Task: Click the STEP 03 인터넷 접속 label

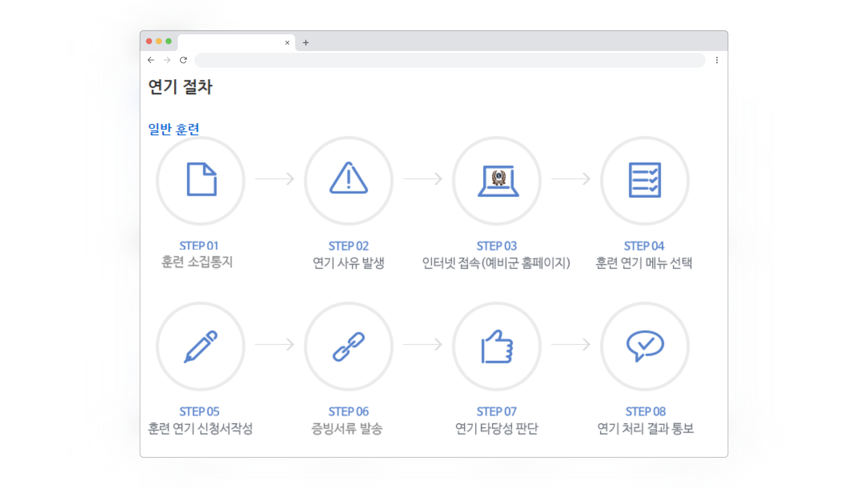Action: click(x=496, y=263)
